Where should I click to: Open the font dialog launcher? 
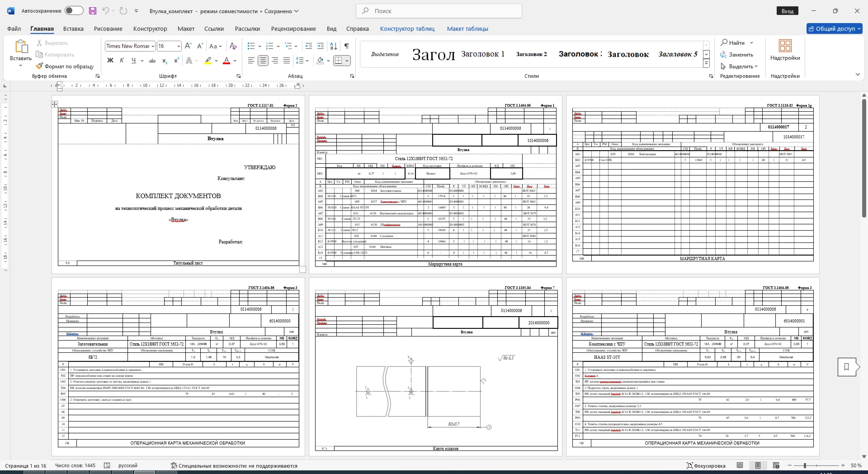tap(239, 76)
